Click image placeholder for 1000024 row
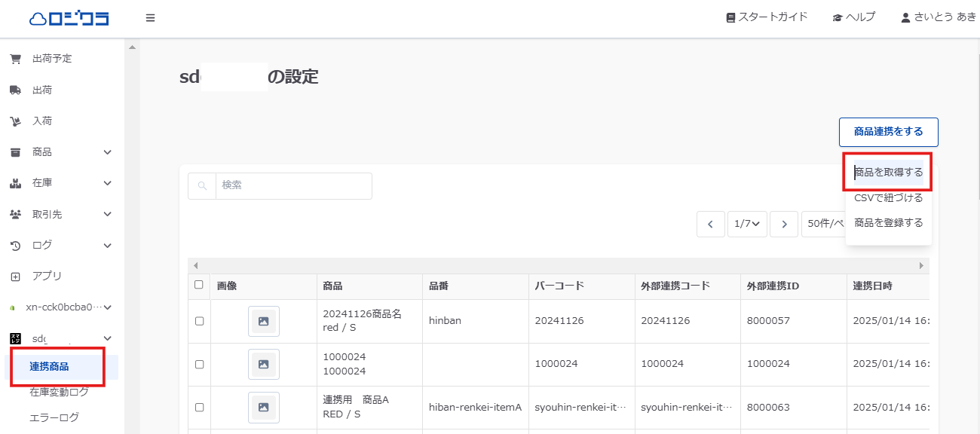 tap(264, 364)
